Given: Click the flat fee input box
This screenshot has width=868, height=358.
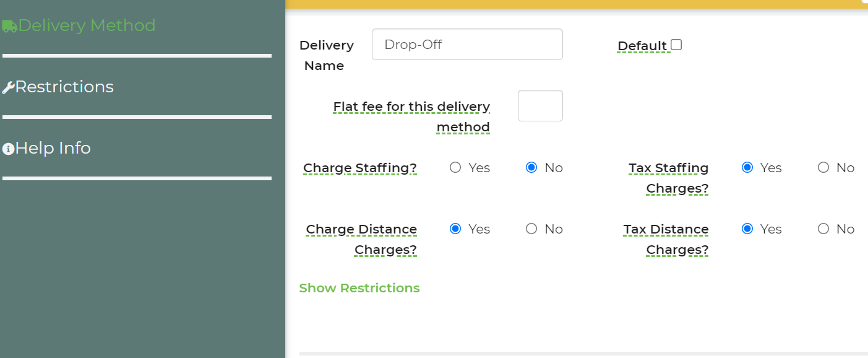Looking at the screenshot, I should pos(540,105).
